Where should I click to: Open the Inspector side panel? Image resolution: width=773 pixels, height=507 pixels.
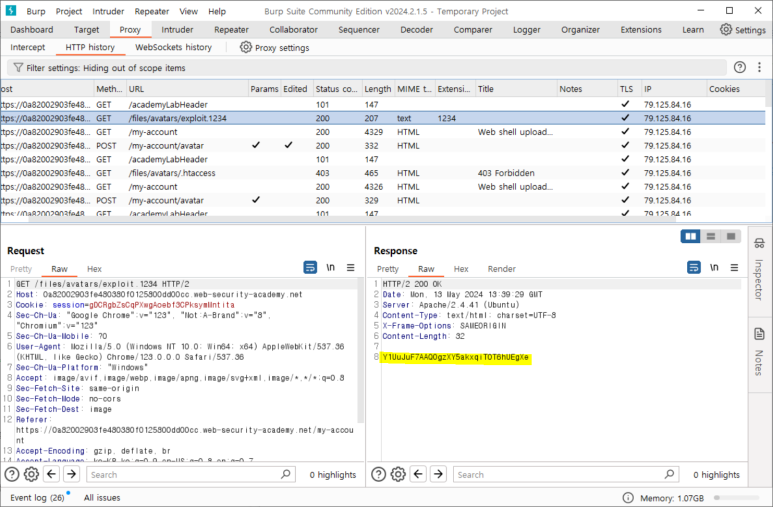click(x=759, y=268)
